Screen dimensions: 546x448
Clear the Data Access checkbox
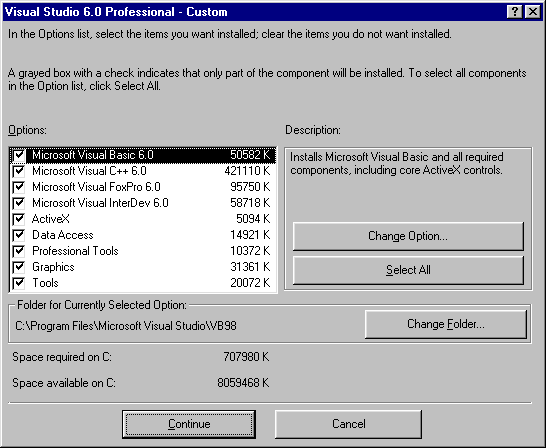pos(18,235)
